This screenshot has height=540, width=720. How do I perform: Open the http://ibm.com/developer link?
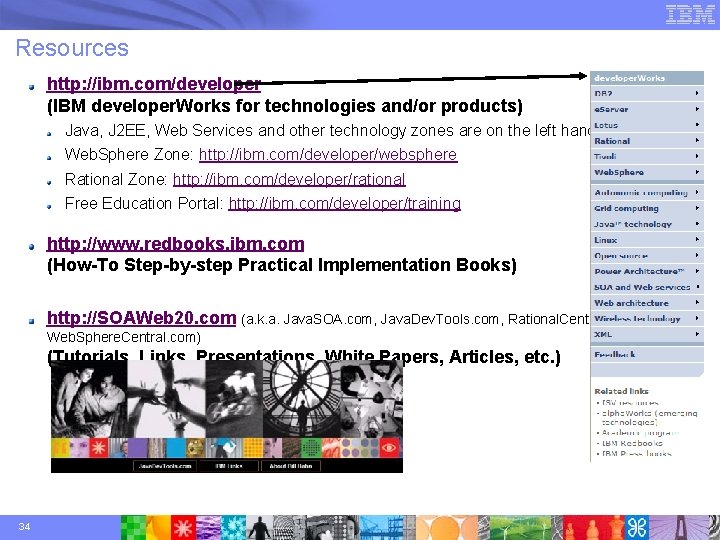click(154, 84)
